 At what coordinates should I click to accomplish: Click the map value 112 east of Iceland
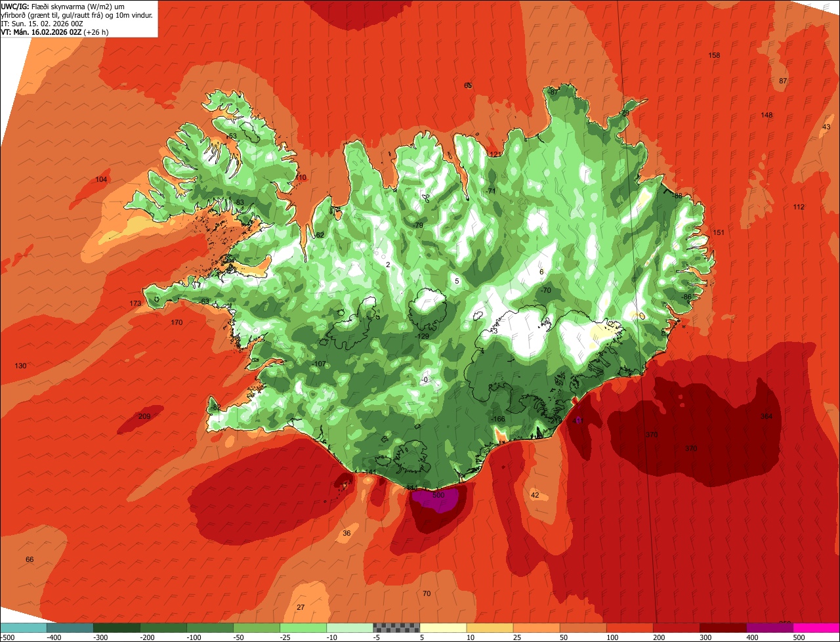point(799,207)
